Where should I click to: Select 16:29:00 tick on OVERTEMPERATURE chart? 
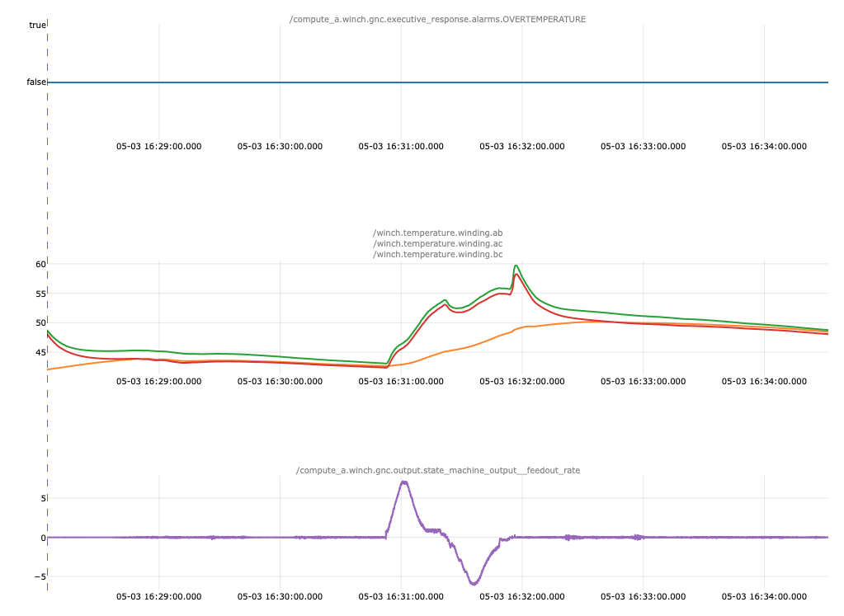click(158, 146)
